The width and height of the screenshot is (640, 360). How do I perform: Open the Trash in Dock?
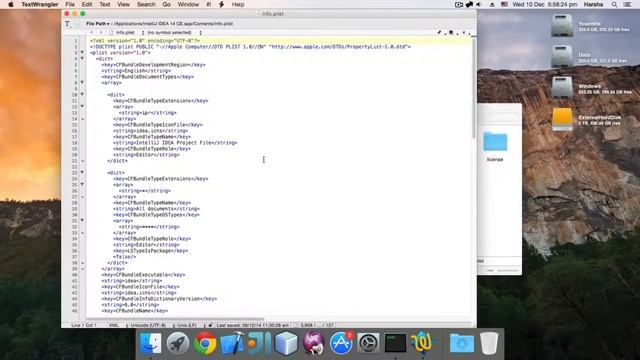pyautogui.click(x=489, y=343)
